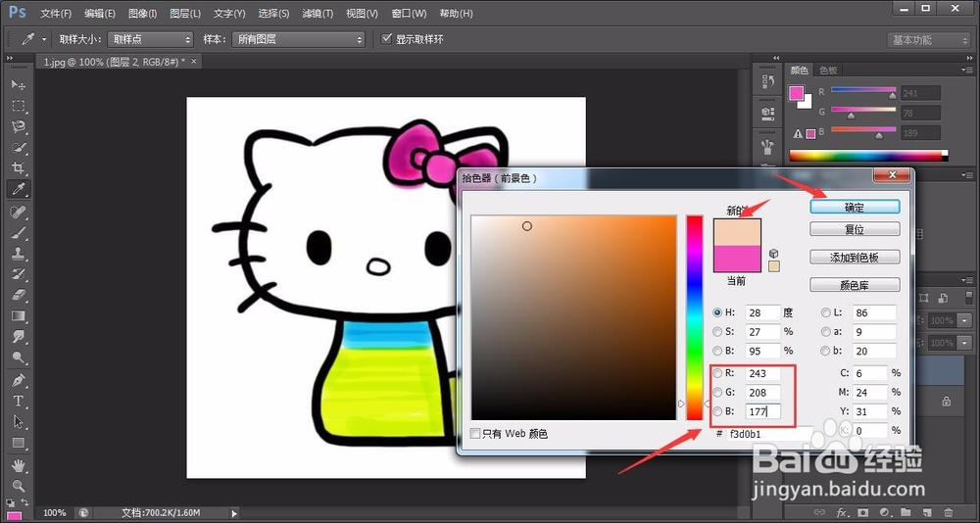980x523 pixels.
Task: Click the 颜色库 button
Action: 855,286
